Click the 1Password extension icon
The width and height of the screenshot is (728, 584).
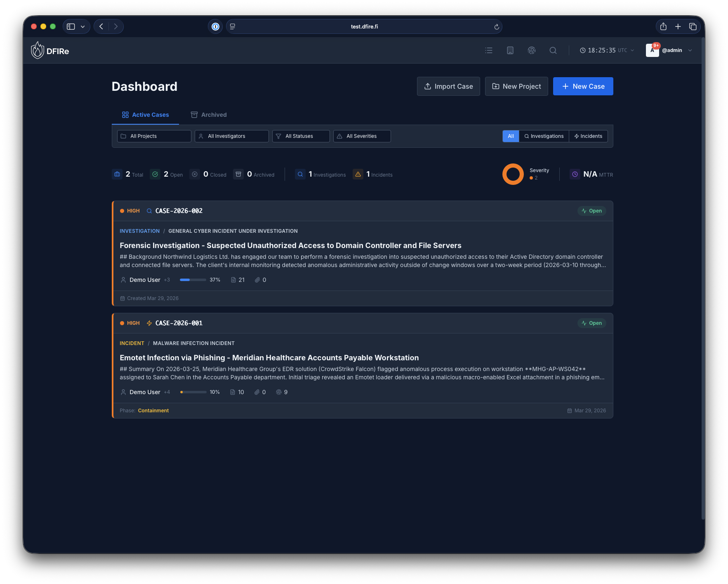215,26
